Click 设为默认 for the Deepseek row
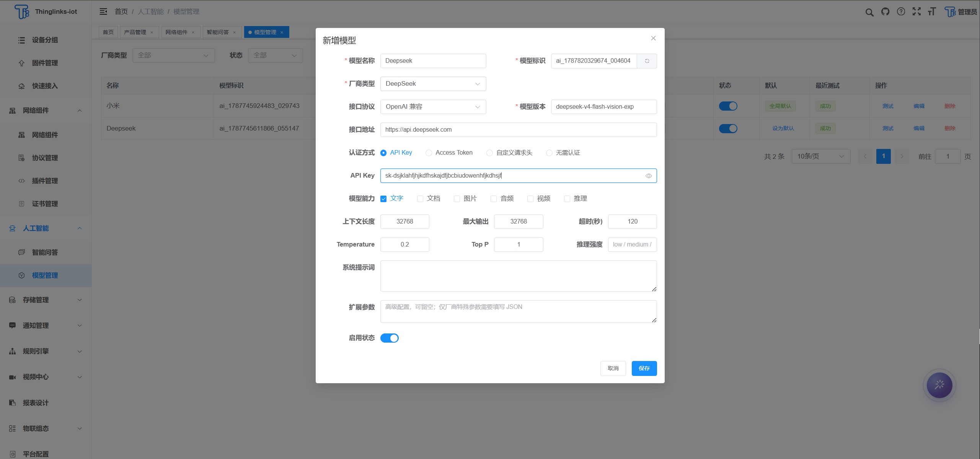980x459 pixels. [x=783, y=129]
